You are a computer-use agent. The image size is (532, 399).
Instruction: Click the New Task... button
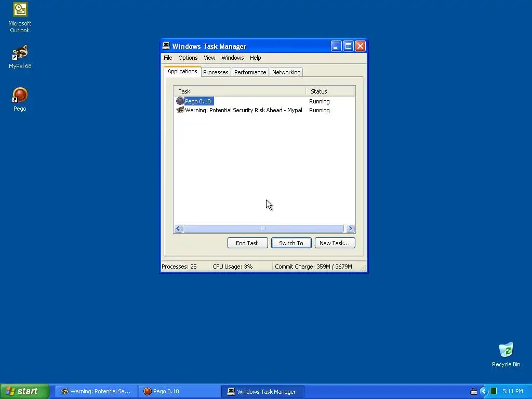click(335, 243)
